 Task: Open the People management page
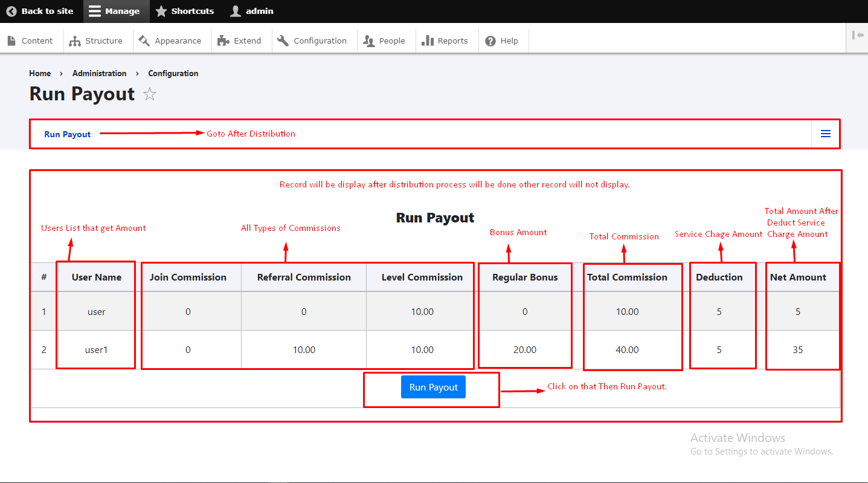coord(384,41)
